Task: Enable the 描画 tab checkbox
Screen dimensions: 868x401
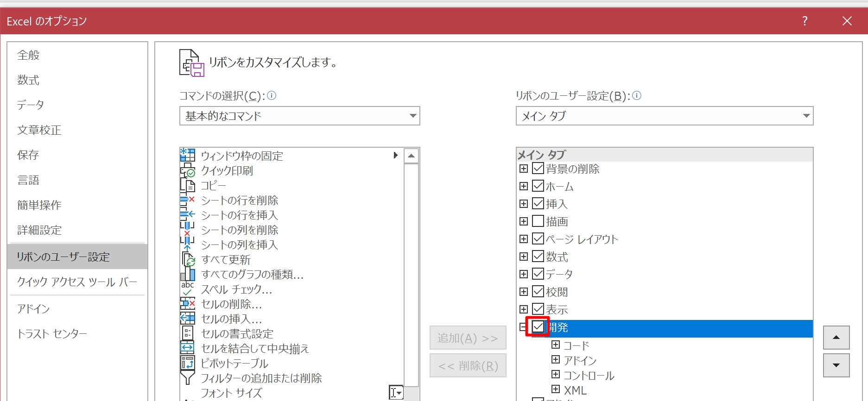Action: pos(538,221)
